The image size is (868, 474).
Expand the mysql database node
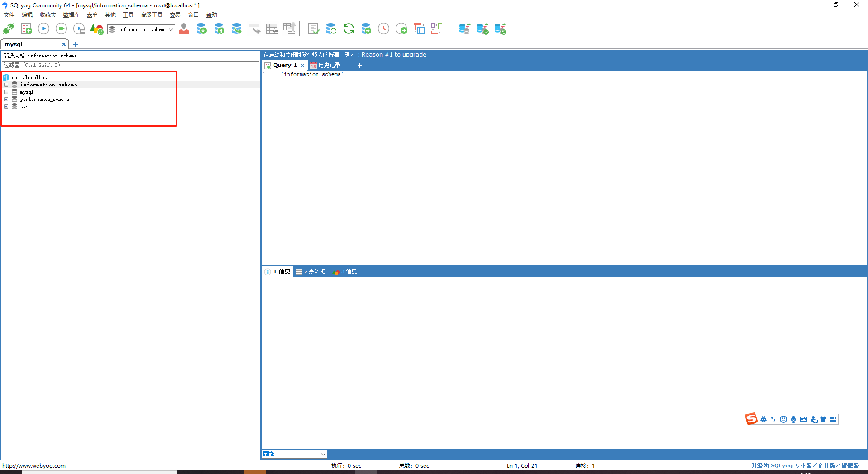click(6, 92)
